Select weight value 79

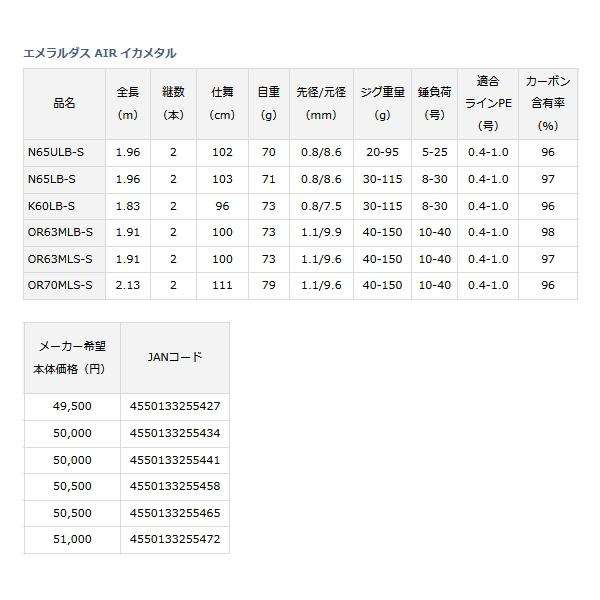tap(269, 285)
